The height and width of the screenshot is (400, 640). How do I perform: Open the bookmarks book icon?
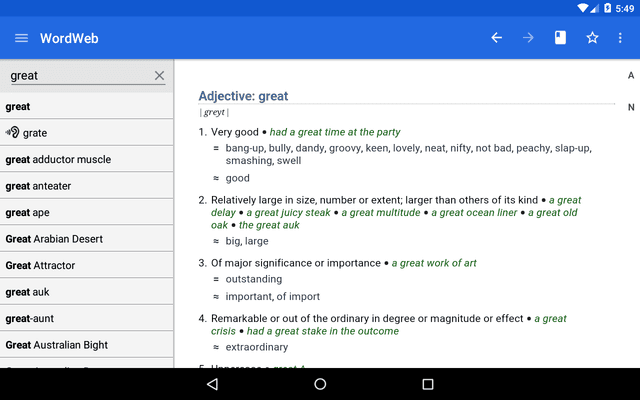[x=560, y=38]
